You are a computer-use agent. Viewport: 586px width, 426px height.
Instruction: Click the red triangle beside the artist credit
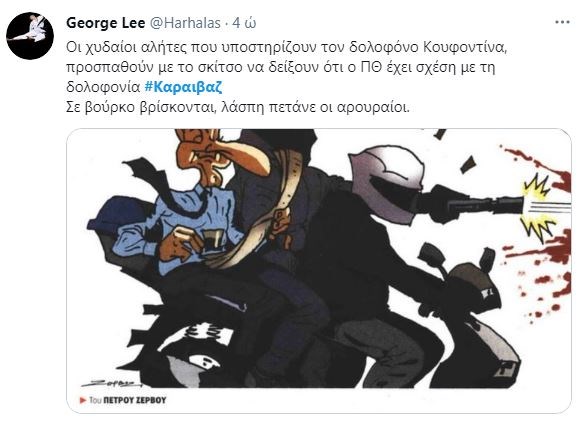point(83,400)
